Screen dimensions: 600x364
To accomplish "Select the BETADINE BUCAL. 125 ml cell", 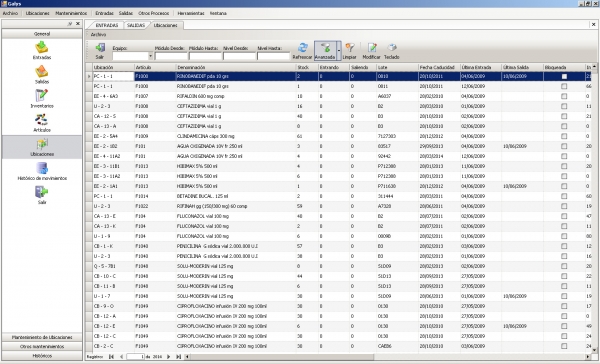I will 236,196.
